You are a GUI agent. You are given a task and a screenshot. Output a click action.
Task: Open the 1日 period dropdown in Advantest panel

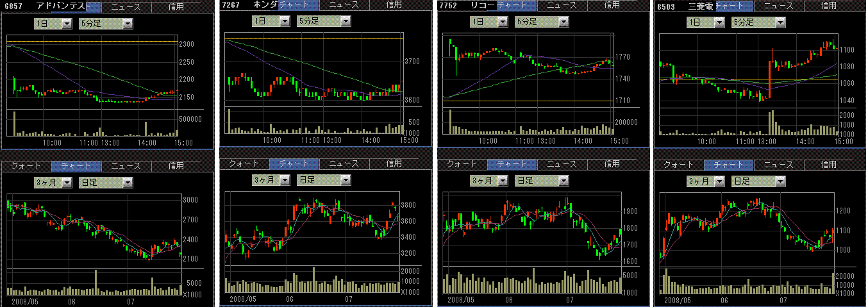54,23
